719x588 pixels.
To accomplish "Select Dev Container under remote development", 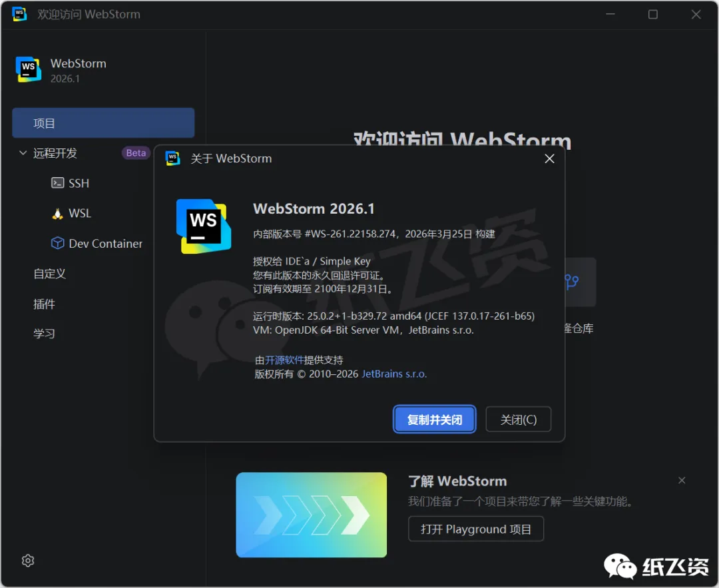I will tap(105, 244).
